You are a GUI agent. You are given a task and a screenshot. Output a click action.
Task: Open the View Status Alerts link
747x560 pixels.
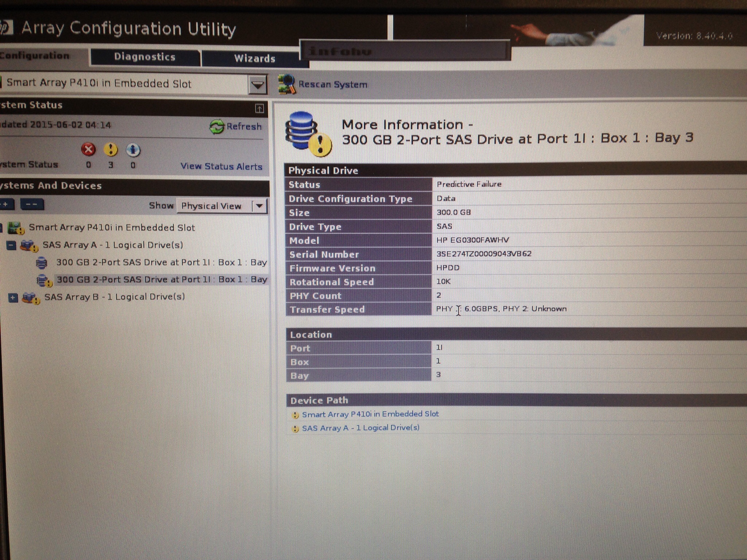click(x=221, y=166)
